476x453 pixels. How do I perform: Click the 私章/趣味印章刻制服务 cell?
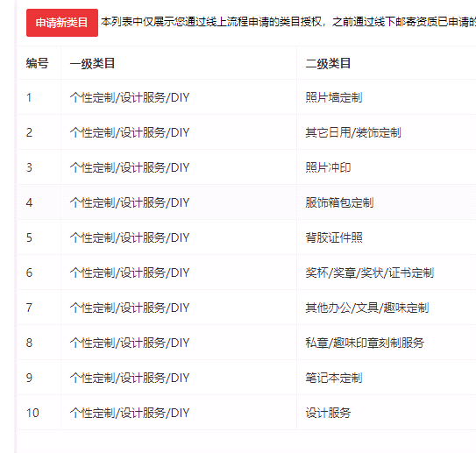point(365,343)
